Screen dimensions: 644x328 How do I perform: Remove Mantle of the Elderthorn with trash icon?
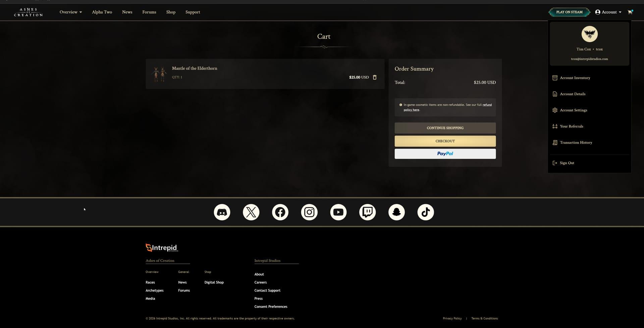[x=375, y=77]
